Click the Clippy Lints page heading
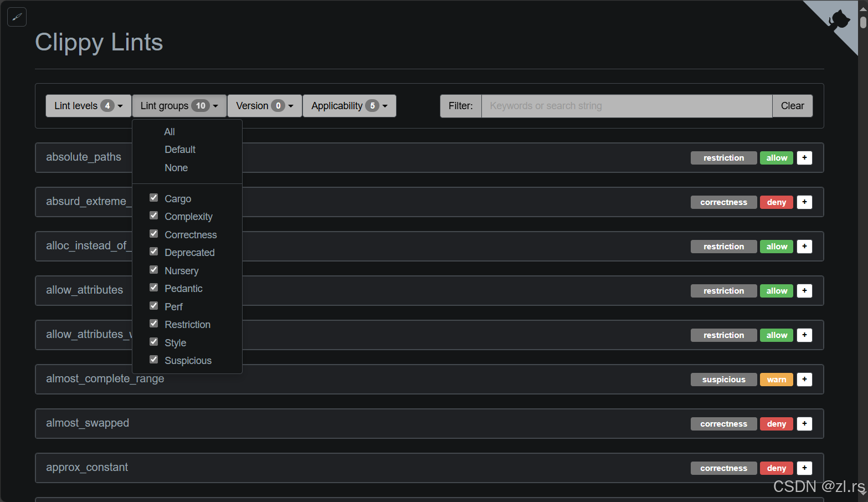The image size is (868, 502). click(99, 43)
